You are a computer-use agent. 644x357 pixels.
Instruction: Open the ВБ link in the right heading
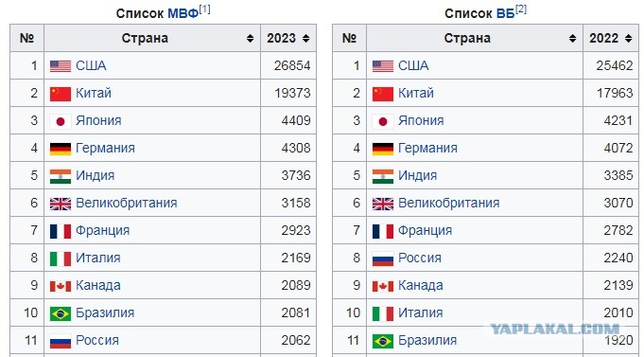(505, 13)
